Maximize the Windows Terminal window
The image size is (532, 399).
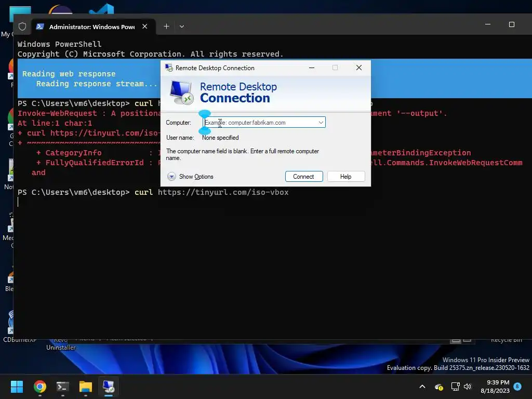(x=512, y=24)
